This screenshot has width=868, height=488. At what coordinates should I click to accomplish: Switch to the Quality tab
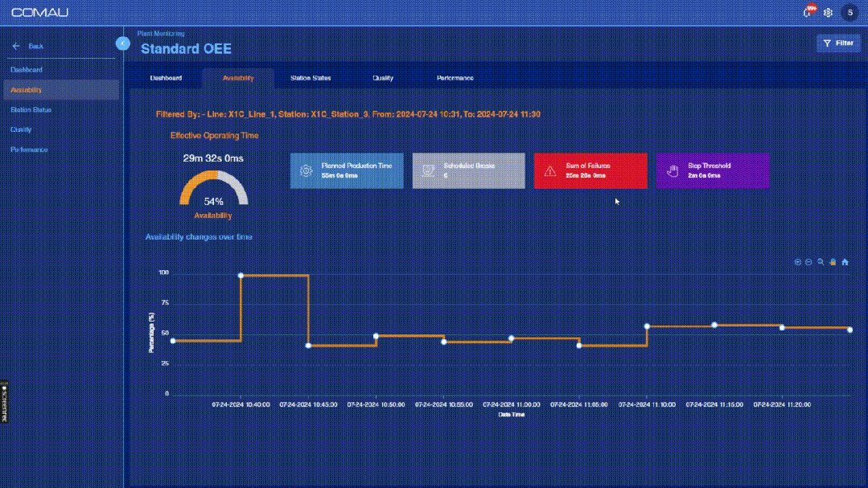pyautogui.click(x=383, y=78)
